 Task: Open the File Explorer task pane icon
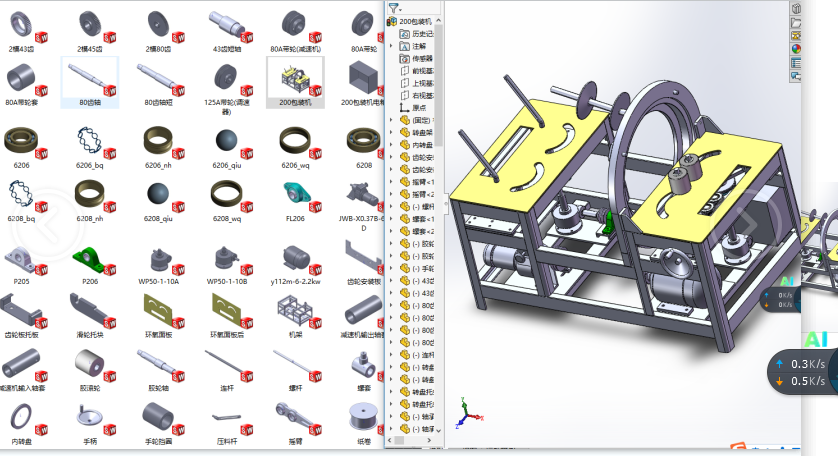click(796, 36)
